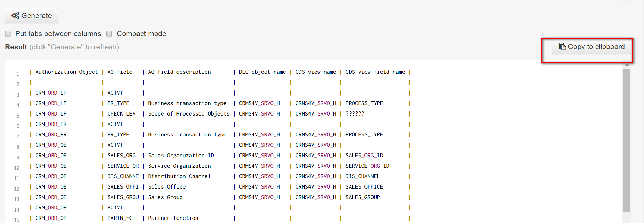Click 'DIS_CHANNEL' field name
The image size is (644, 223).
[x=362, y=176]
